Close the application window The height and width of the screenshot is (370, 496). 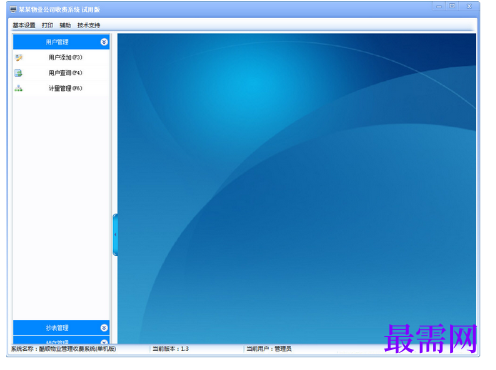click(469, 6)
